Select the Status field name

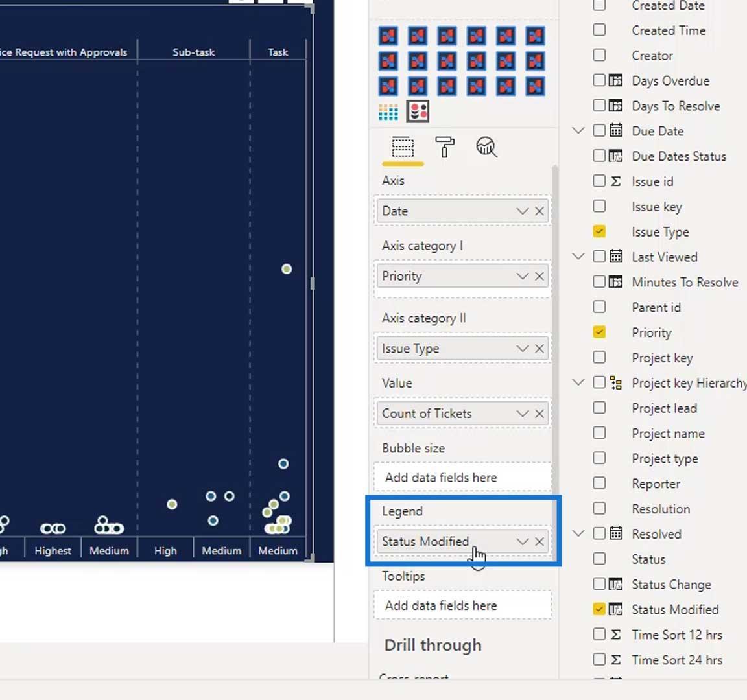pyautogui.click(x=648, y=559)
